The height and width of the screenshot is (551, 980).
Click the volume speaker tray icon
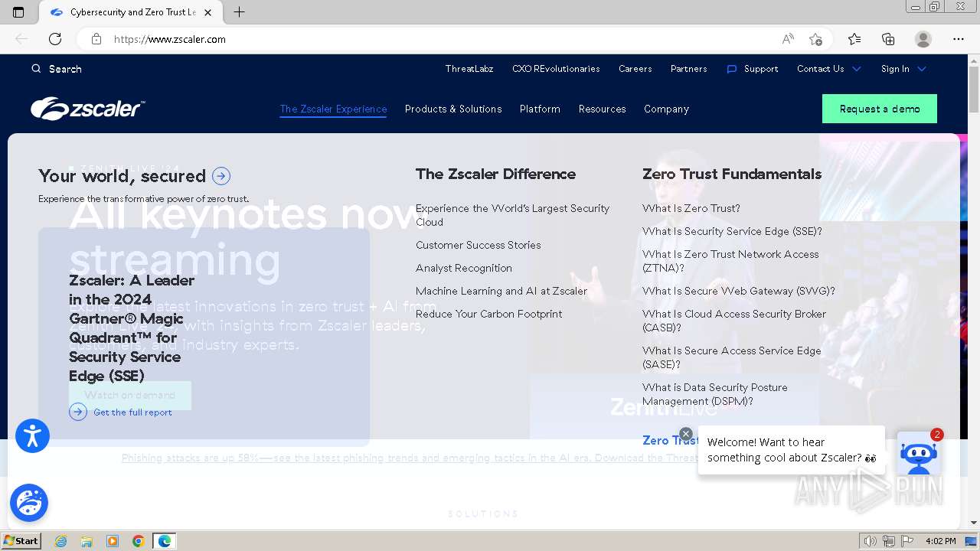tap(871, 541)
